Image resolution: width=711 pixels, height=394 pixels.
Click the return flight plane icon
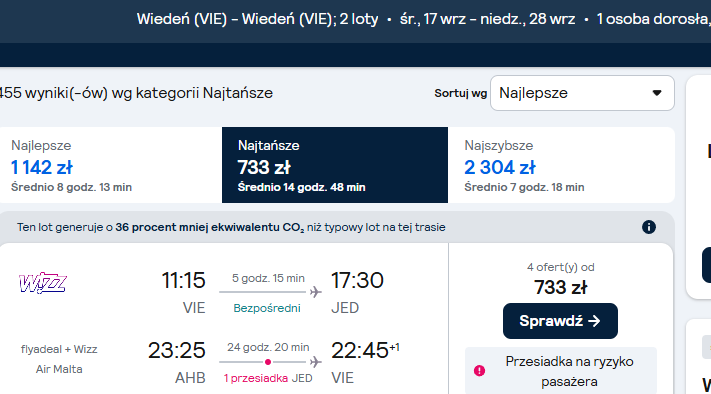point(316,362)
